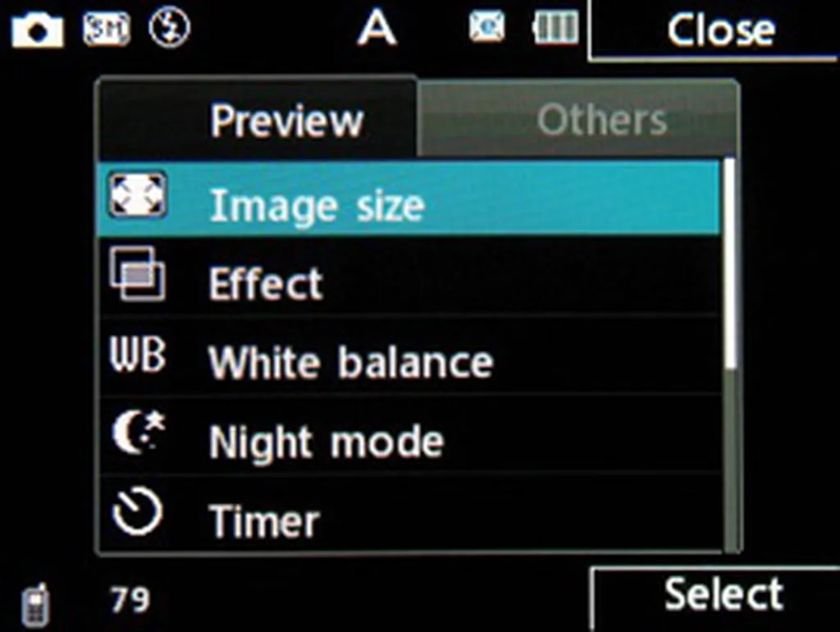Click the battery level icon
Screen dimensions: 840x632
pos(555,27)
